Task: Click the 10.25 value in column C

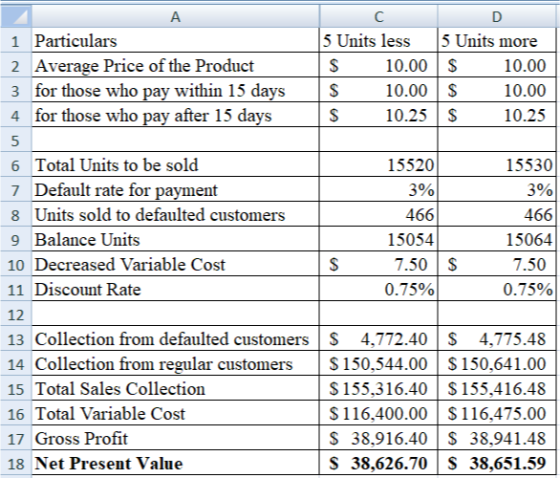Action: point(379,115)
